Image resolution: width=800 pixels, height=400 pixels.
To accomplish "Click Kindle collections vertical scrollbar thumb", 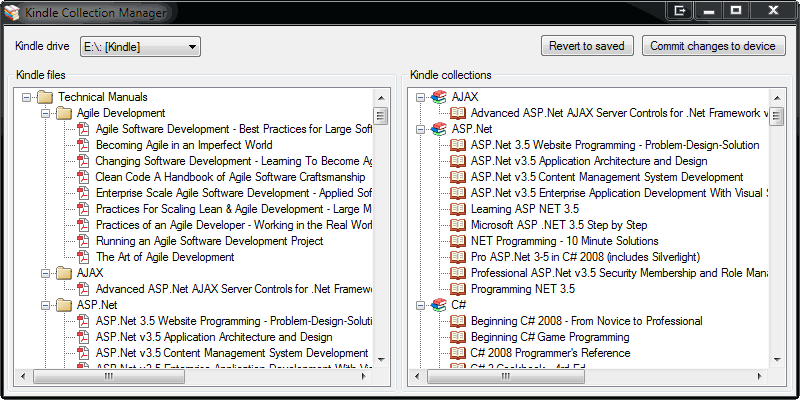I will pyautogui.click(x=777, y=116).
